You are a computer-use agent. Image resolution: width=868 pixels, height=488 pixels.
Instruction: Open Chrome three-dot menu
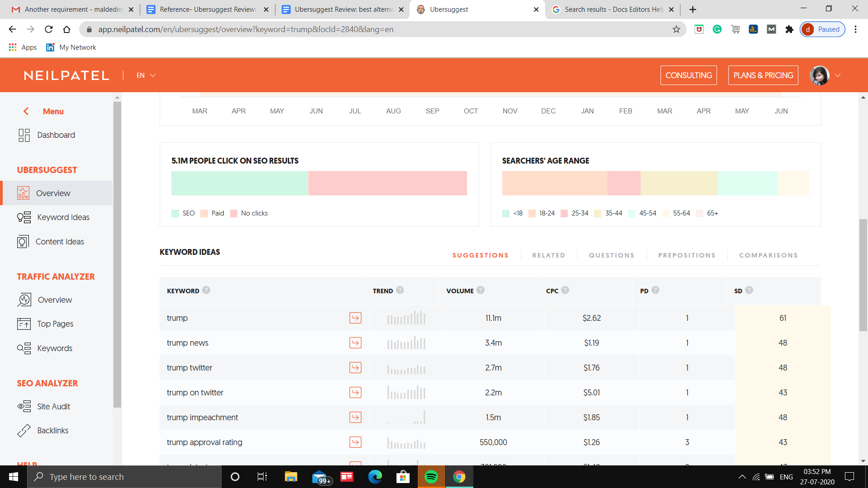pyautogui.click(x=855, y=29)
